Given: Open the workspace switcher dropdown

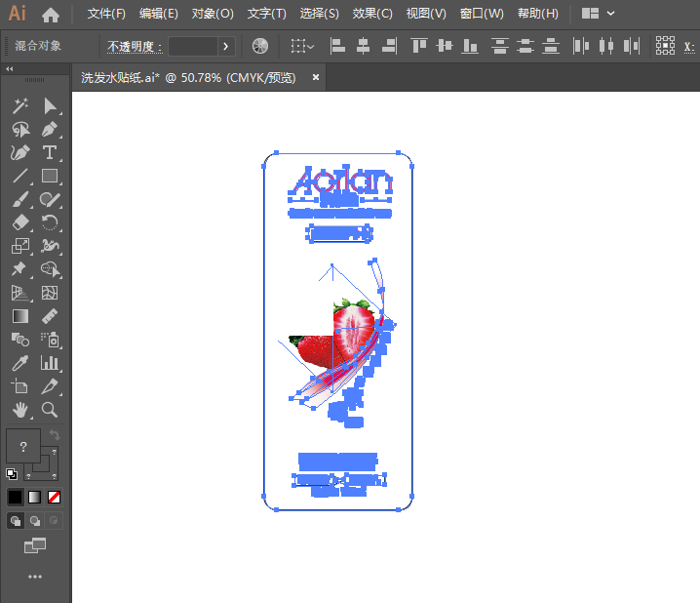Looking at the screenshot, I should point(599,14).
